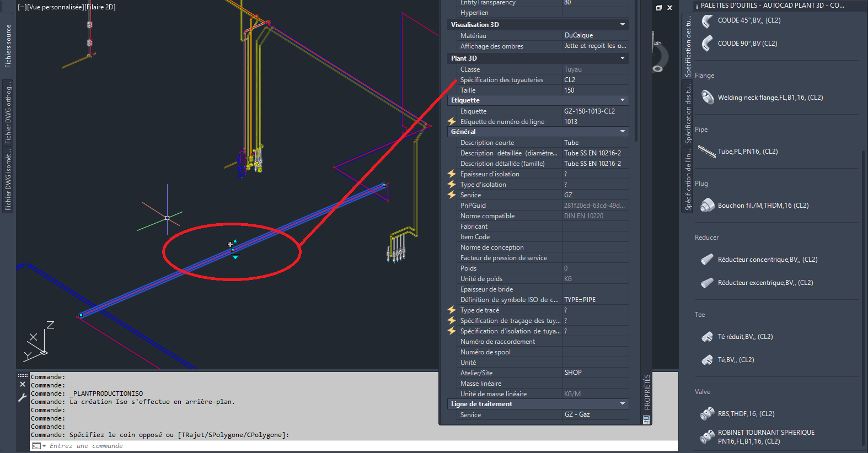Select the Bouchon fil./M plug tool
This screenshot has height=453, width=868.
[754, 206]
